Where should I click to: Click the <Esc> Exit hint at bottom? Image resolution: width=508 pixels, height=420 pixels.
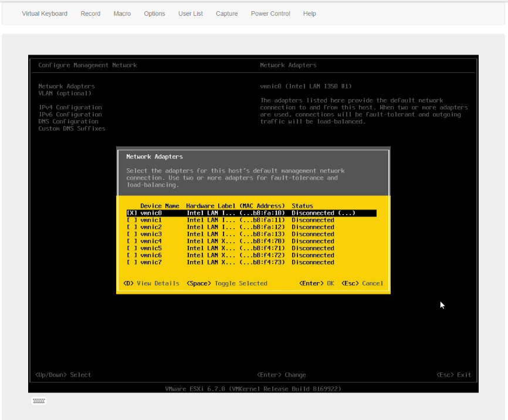click(x=453, y=375)
